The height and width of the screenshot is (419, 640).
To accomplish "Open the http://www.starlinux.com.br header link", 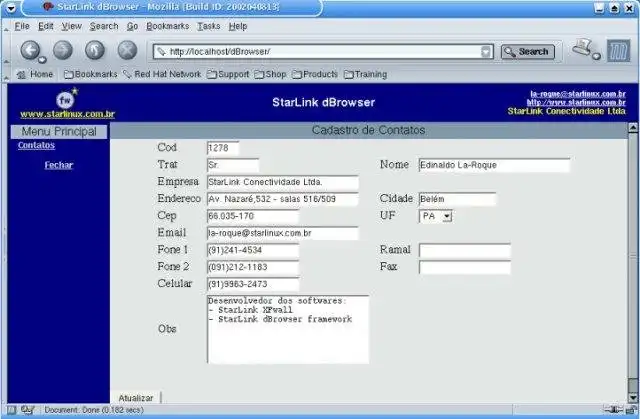I will pyautogui.click(x=576, y=102).
